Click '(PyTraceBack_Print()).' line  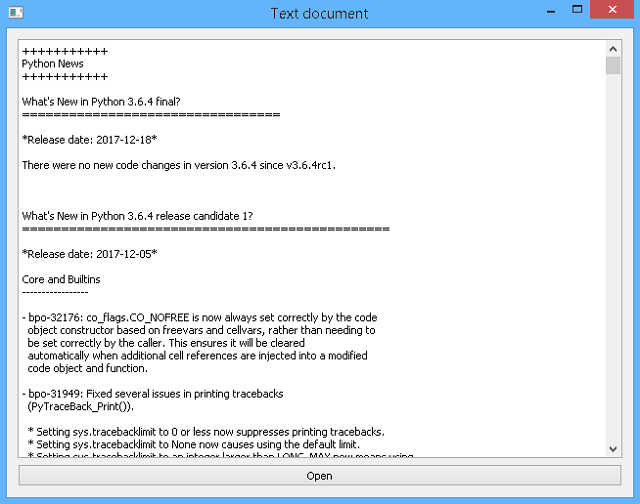(x=80, y=406)
